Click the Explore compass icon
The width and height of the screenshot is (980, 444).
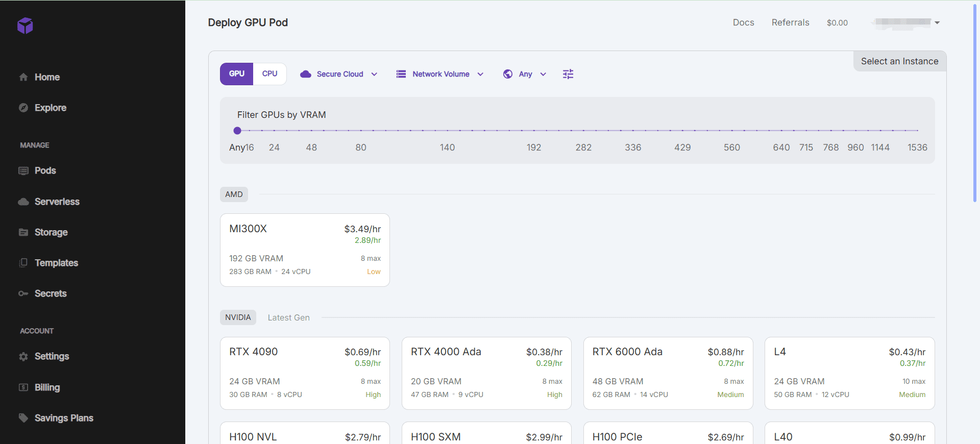click(x=23, y=108)
